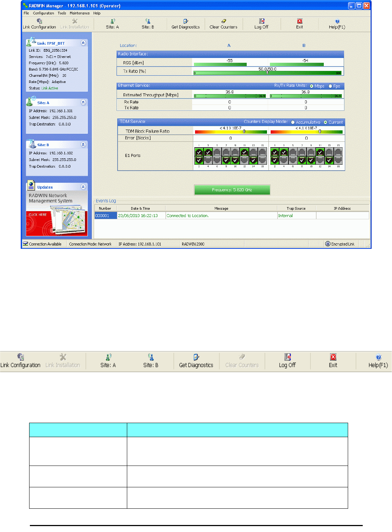This screenshot has height=532, width=392.
Task: Click the CLICK HERE updates banner
Action: tap(38, 214)
